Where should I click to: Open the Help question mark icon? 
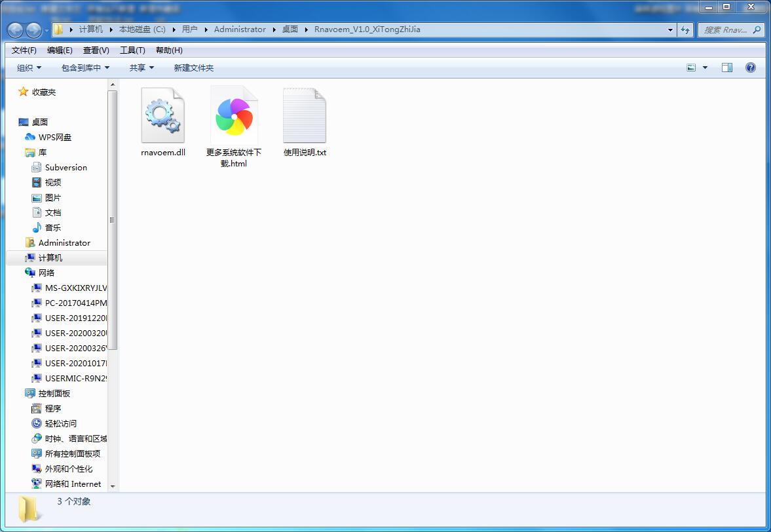(x=750, y=67)
